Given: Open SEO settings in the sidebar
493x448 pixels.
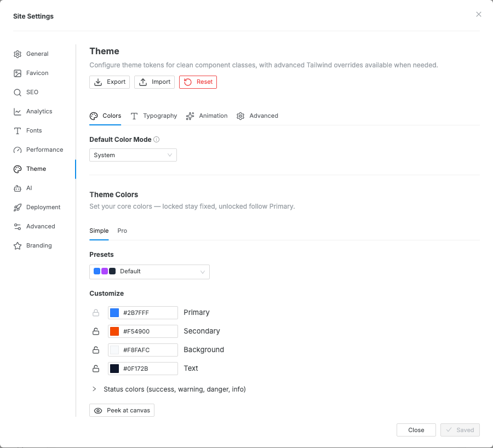Looking at the screenshot, I should pos(26,93).
